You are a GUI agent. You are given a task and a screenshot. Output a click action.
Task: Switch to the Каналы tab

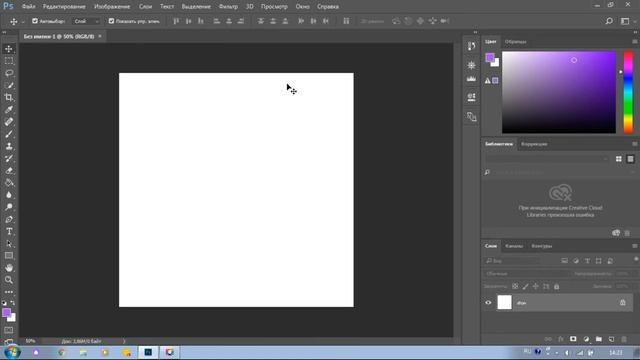pos(513,246)
